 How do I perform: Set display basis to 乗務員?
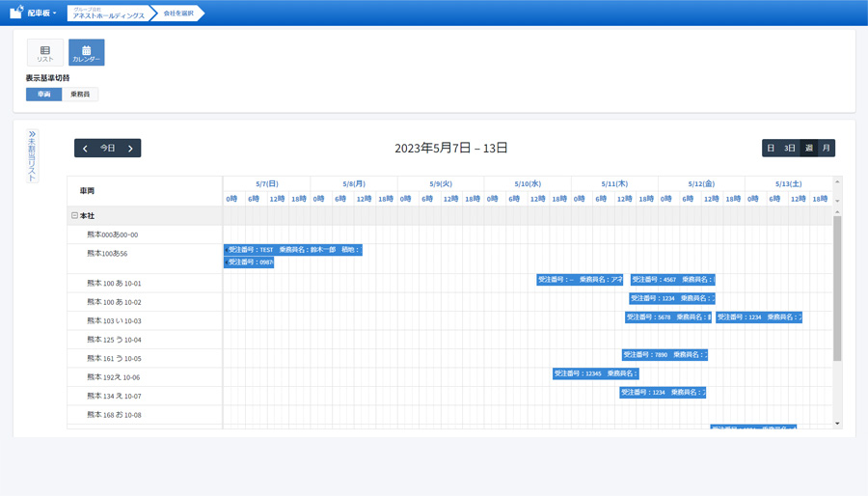coord(80,95)
